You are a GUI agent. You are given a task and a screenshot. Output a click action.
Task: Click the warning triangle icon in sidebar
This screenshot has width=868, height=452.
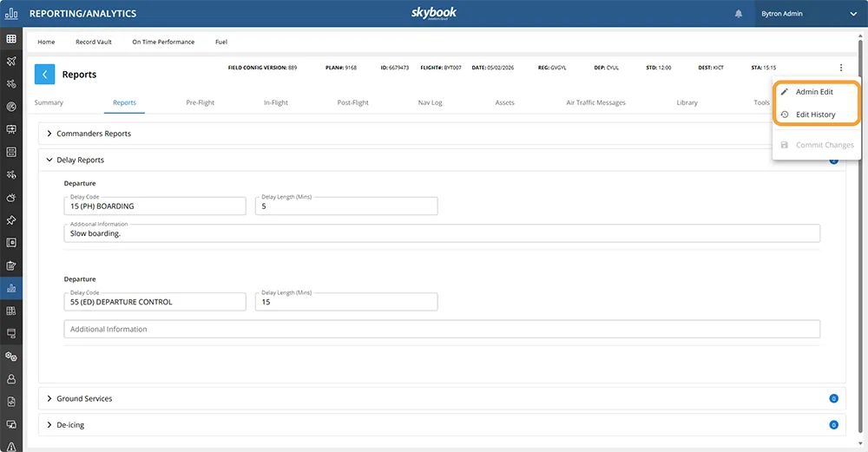click(11, 446)
